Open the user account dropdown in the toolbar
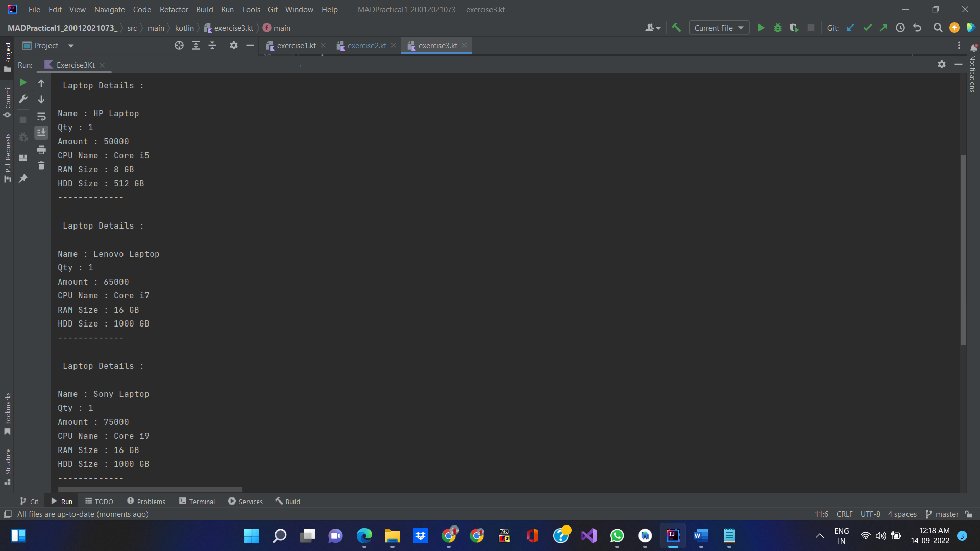 coord(652,28)
